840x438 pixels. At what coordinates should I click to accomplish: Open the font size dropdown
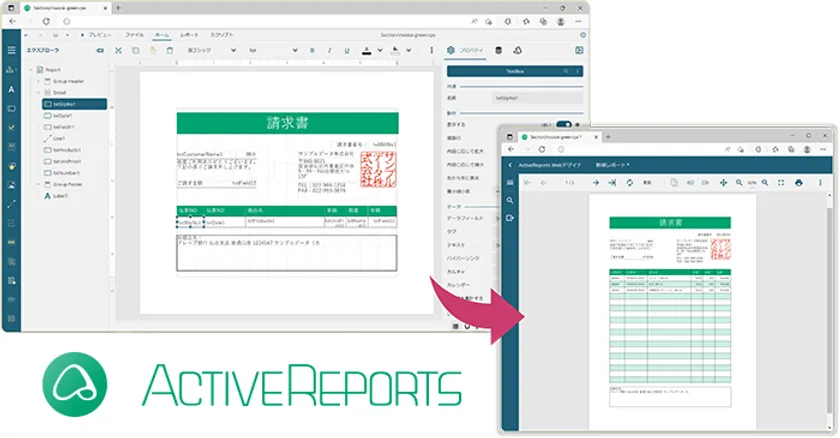[270, 49]
